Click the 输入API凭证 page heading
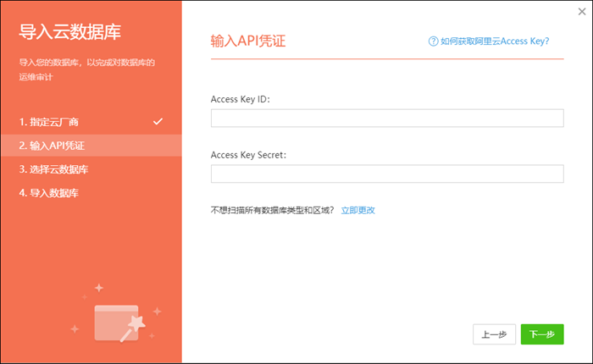This screenshot has height=364, width=593. 247,41
